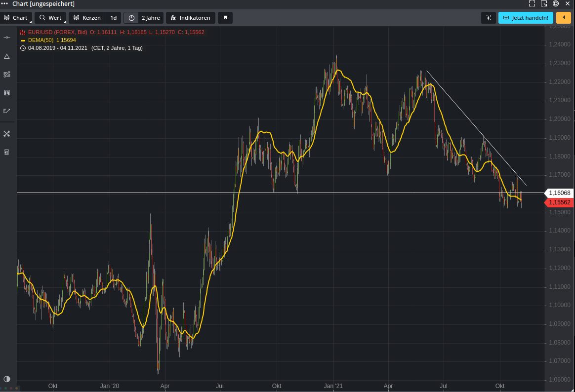575x392 pixels.
Task: Open the Chart dropdown menu
Action: coord(16,18)
